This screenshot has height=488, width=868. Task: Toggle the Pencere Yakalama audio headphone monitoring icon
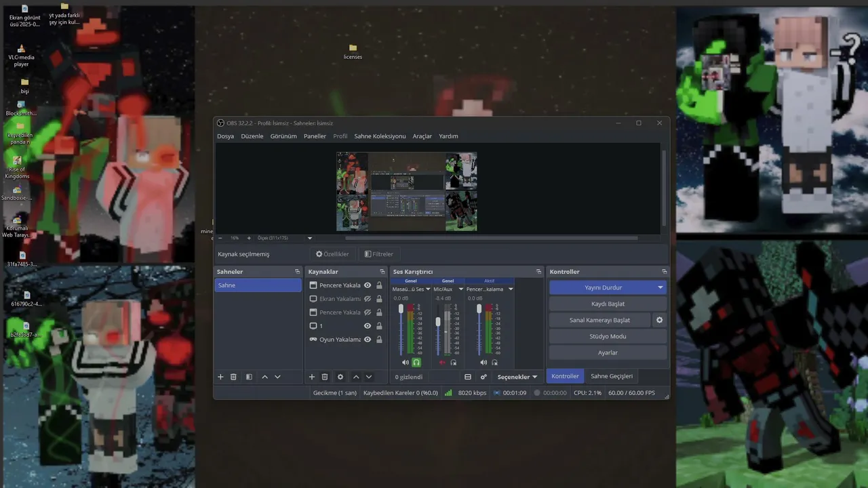point(494,363)
